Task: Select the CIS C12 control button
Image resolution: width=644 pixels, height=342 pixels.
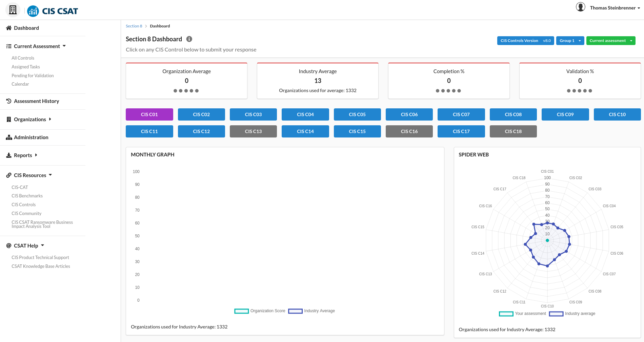Action: [x=201, y=131]
